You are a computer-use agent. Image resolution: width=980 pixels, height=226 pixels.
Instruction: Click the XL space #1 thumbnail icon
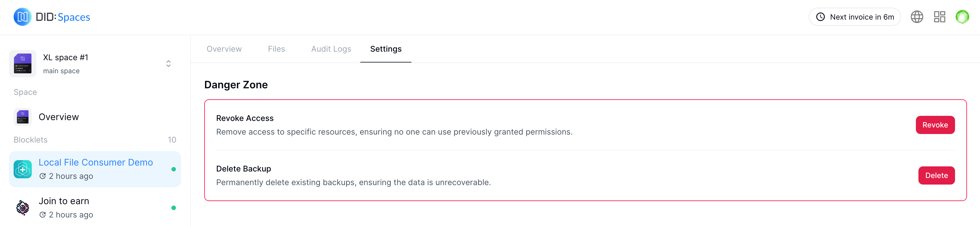[23, 64]
